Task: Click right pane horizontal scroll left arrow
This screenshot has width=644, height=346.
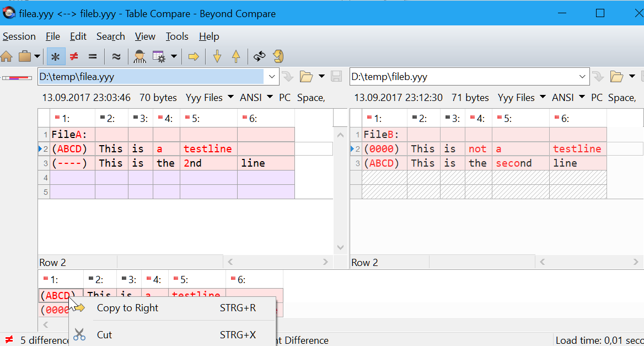Action: point(542,262)
